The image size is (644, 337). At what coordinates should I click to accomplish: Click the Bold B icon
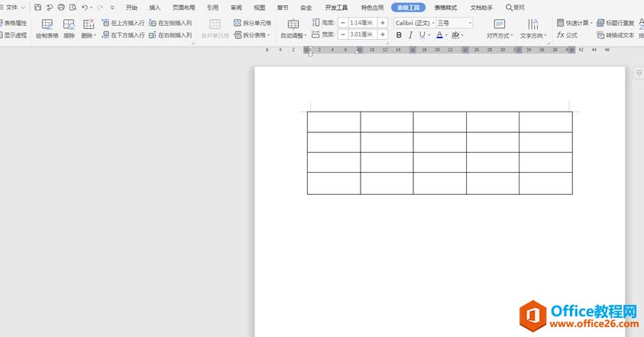point(399,35)
